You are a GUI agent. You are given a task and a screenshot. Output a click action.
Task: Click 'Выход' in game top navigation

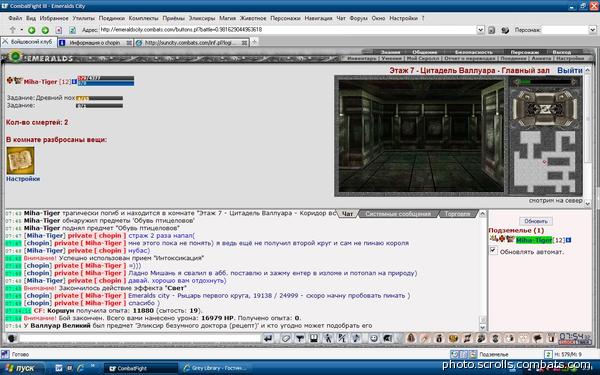click(x=561, y=52)
